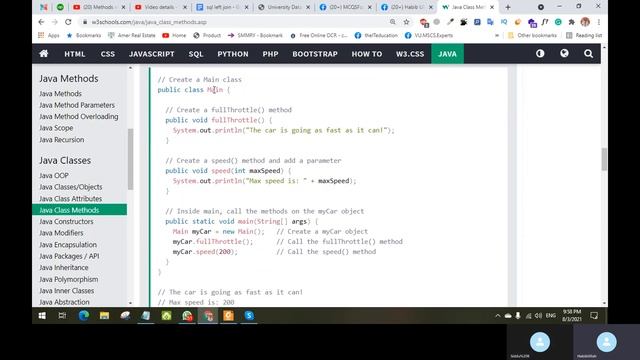Expand Other bookmarks folder
Screen dimensions: 640x360
pos(532,36)
